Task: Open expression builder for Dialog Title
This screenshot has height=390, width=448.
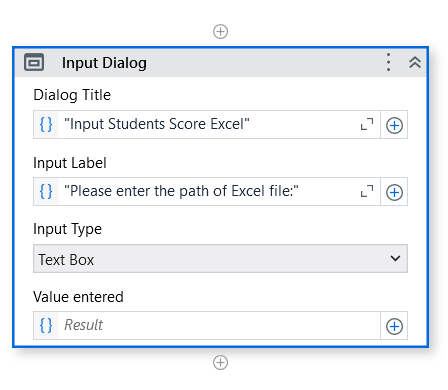Action: coord(46,125)
